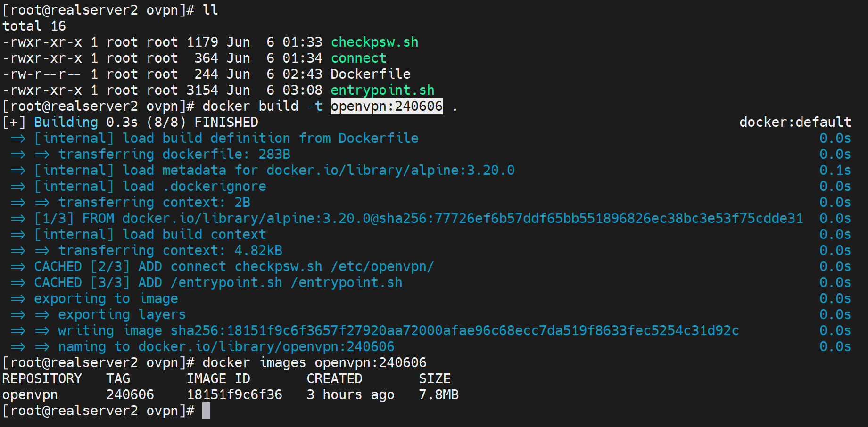
Task: Click the "naming to docker.io/library/openvpn:240606" line
Action: point(226,346)
